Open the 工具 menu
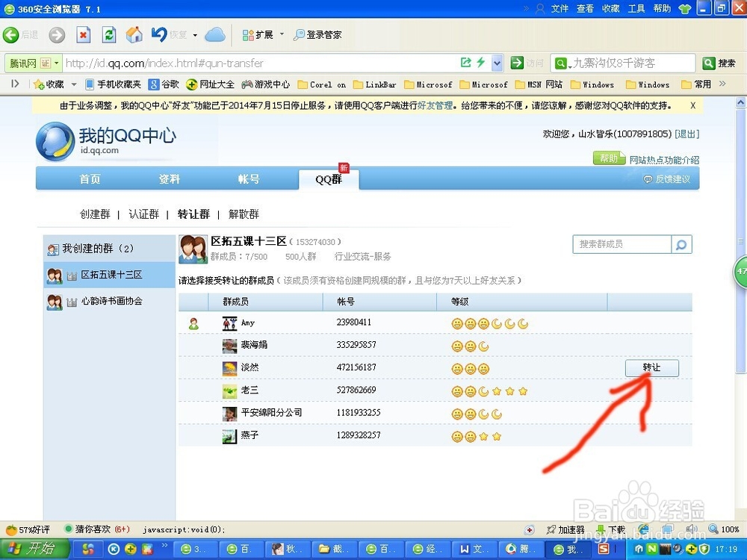Viewport: 747px width, 560px height. pos(636,8)
